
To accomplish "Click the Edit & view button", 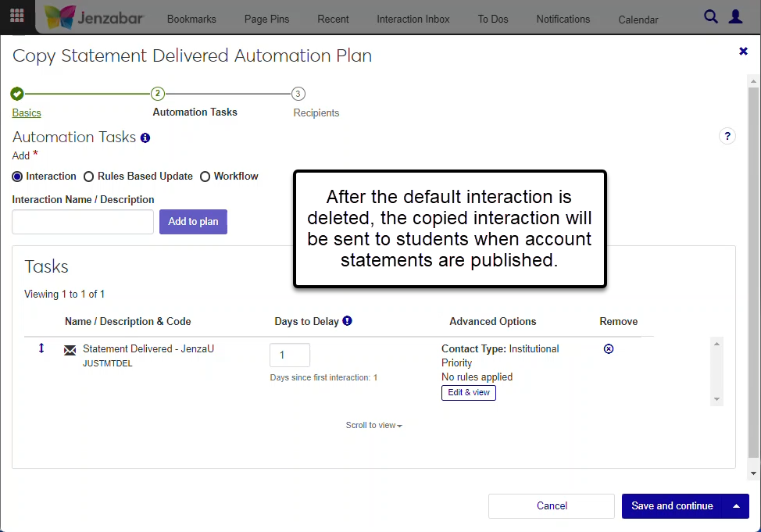I will point(468,392).
